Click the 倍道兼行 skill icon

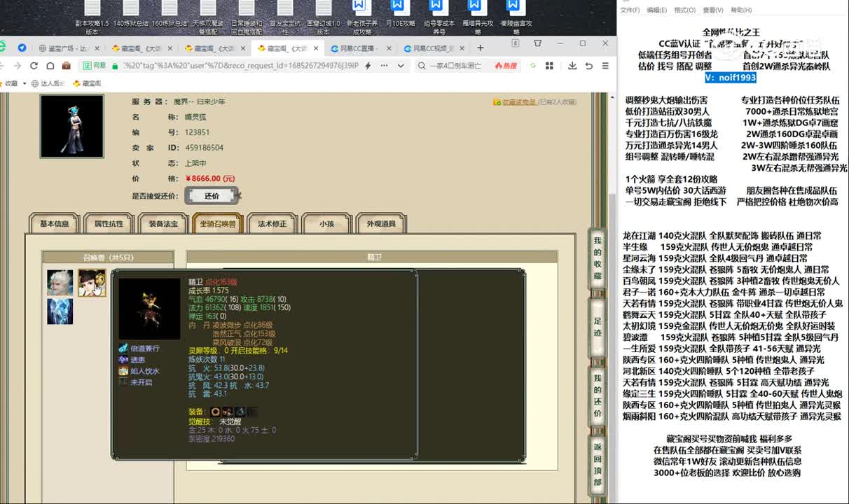pyautogui.click(x=123, y=348)
